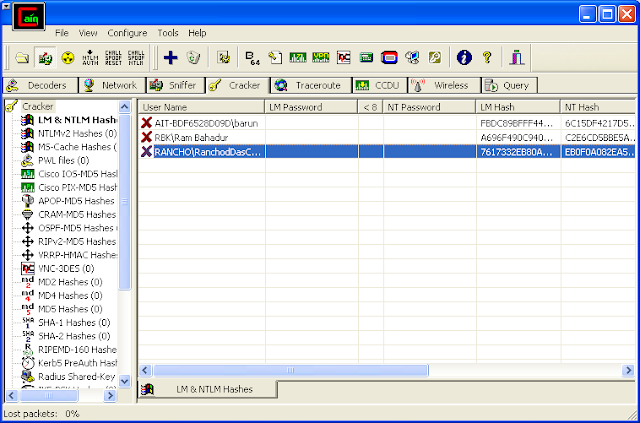The image size is (640, 423).
Task: Select MD5 Hashes (0) tree item
Action: tap(70, 309)
